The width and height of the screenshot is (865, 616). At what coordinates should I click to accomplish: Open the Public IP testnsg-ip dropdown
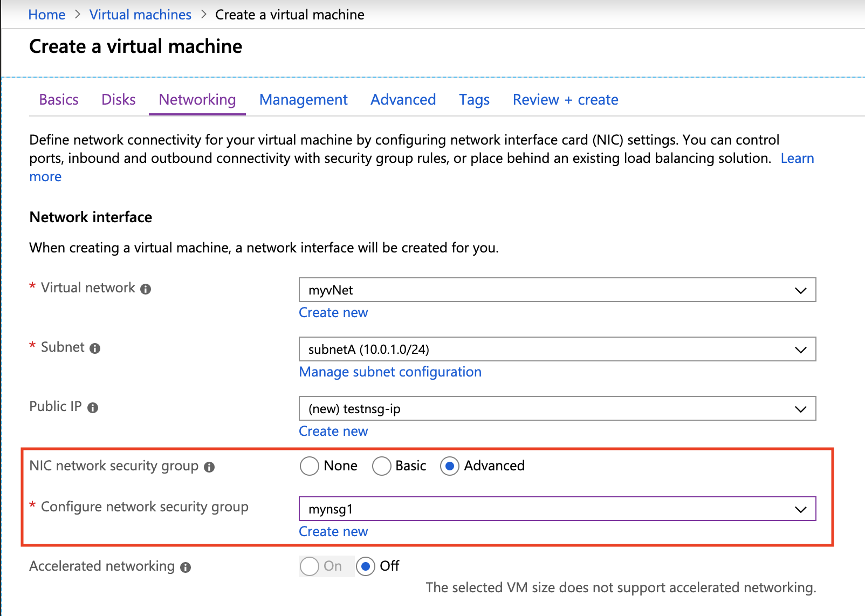(557, 409)
